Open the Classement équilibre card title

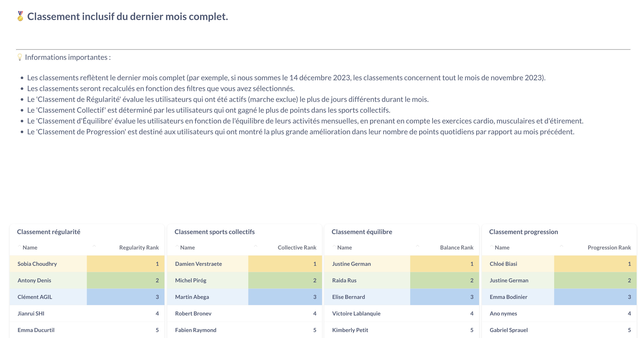(362, 232)
